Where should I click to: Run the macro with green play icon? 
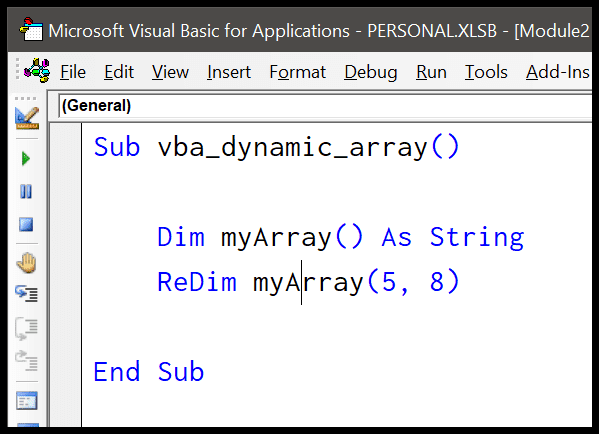[26, 159]
